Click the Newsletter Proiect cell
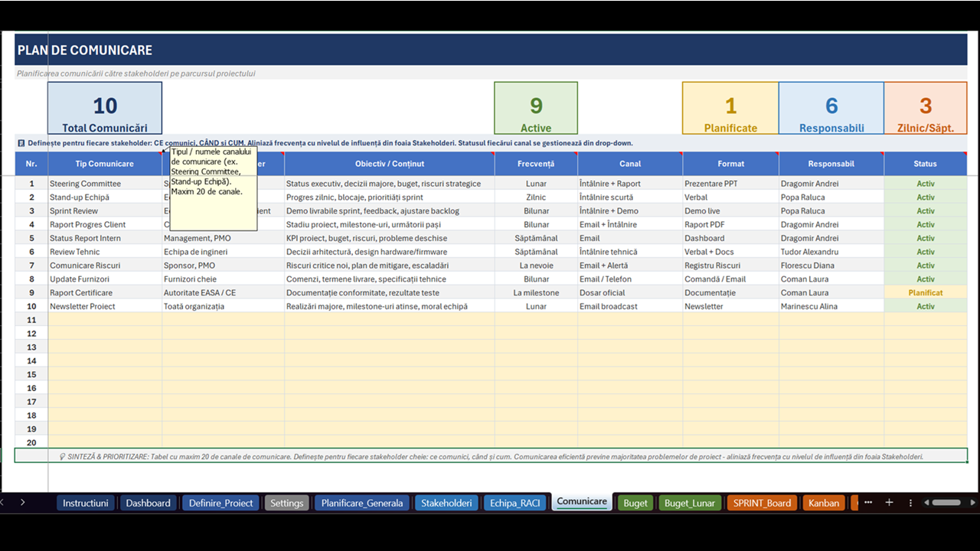 (x=105, y=306)
